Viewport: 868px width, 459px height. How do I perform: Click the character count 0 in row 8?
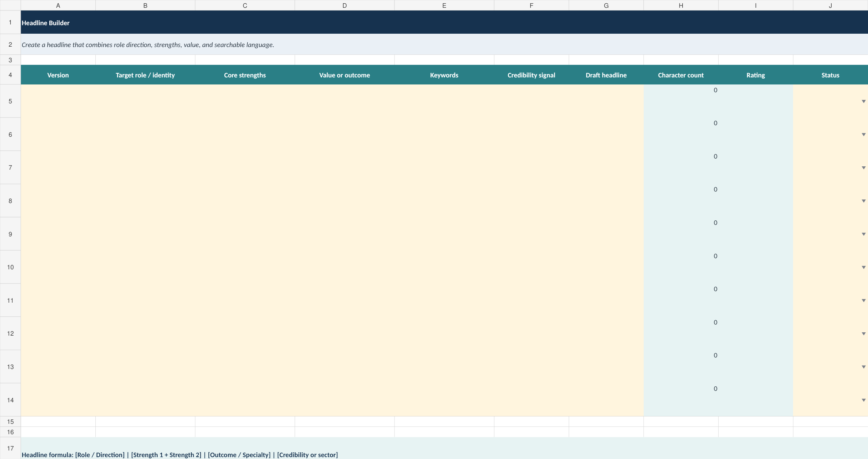point(716,189)
